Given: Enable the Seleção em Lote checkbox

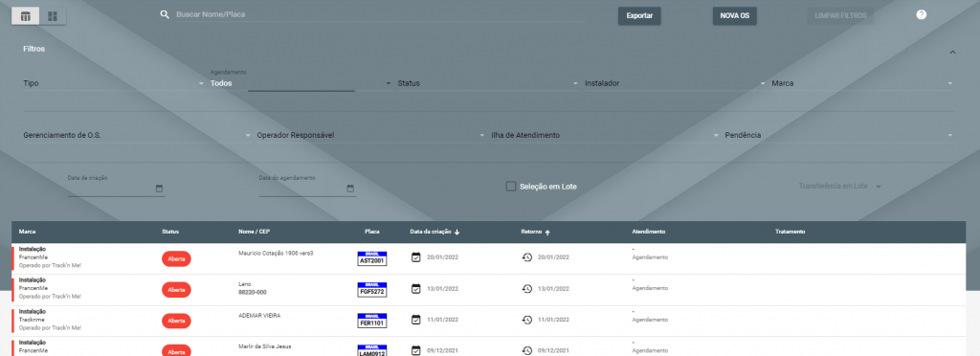Looking at the screenshot, I should pos(511,186).
